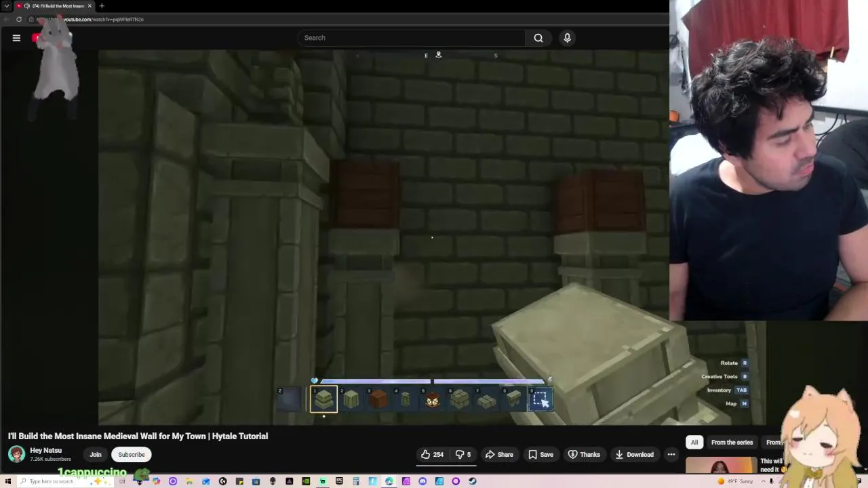Open Steam from the taskbar
Image resolution: width=868 pixels, height=488 pixels.
pos(473,481)
